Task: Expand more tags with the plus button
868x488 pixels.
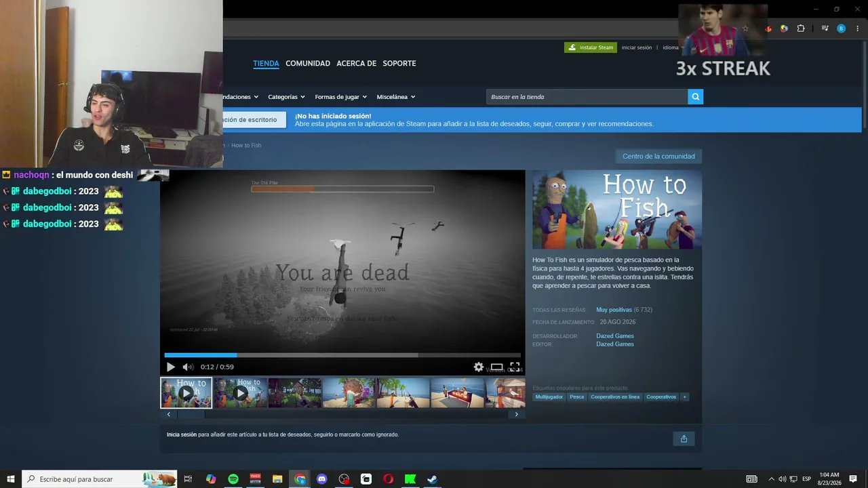Action: [x=685, y=397]
